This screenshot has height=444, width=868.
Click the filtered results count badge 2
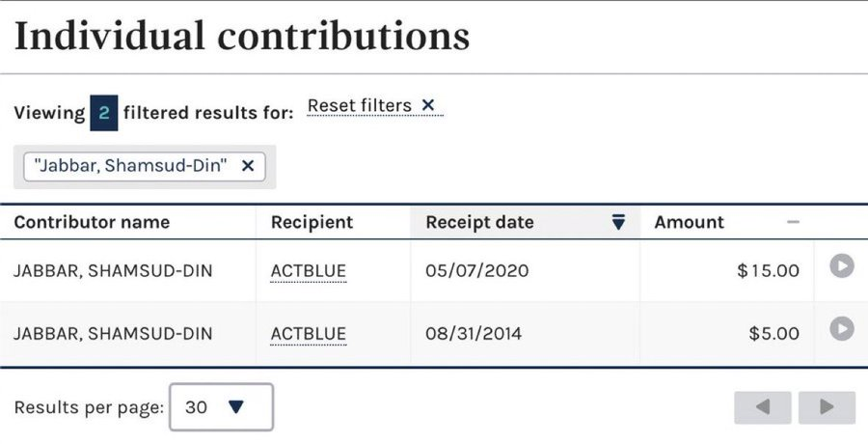pos(103,113)
